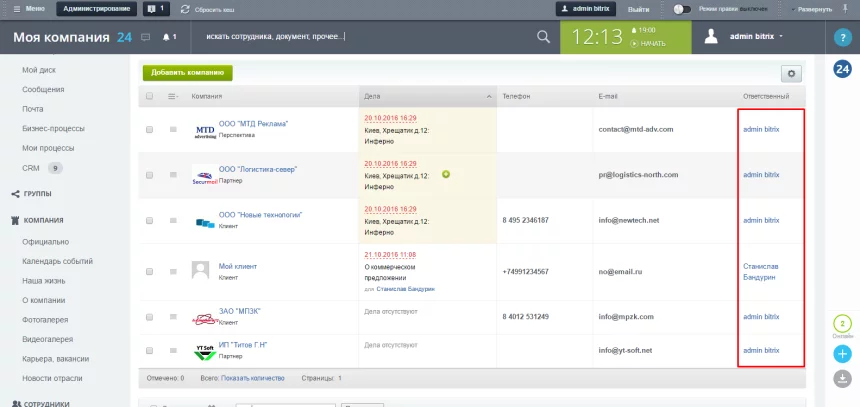
Task: Click the green plus on Логистика-север deal
Action: click(446, 174)
